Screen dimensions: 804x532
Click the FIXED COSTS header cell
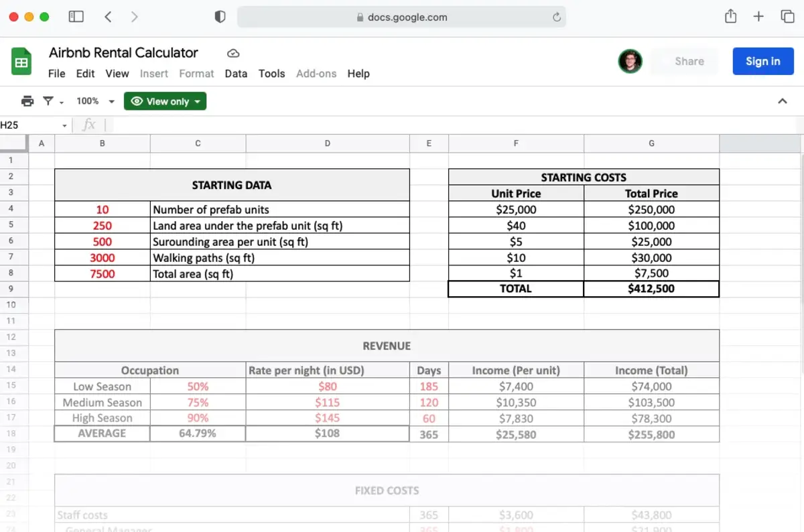[x=387, y=490]
